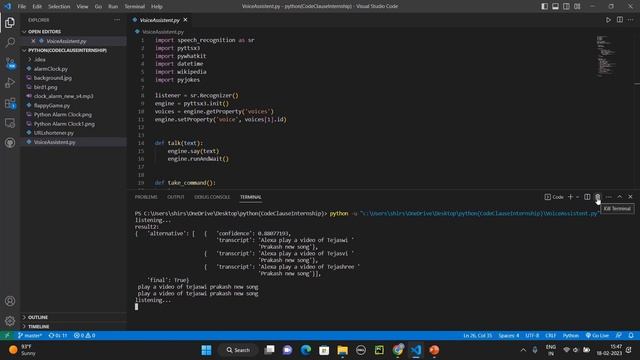Screen dimensions: 640x360
Task: Maximize terminal panel with chevron up
Action: click(x=620, y=197)
